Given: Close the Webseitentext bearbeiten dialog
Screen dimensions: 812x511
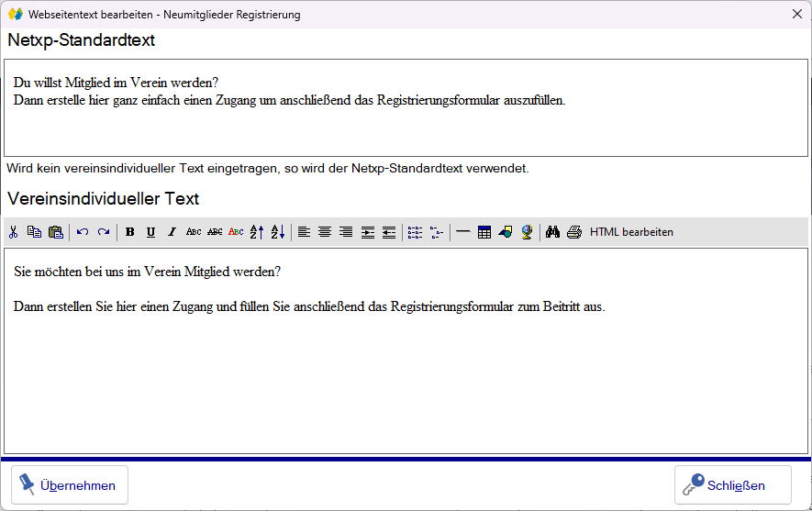Looking at the screenshot, I should point(797,14).
